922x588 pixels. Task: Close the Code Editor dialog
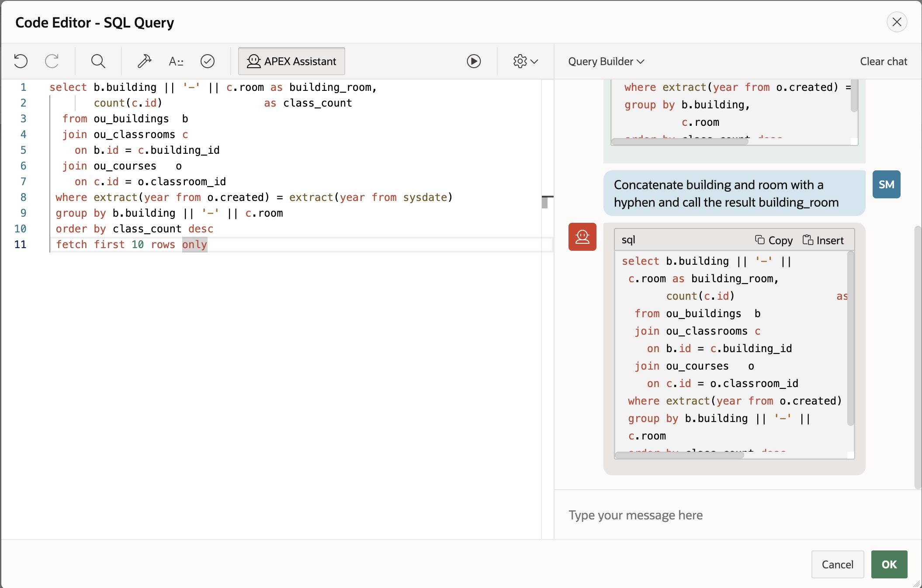click(897, 22)
